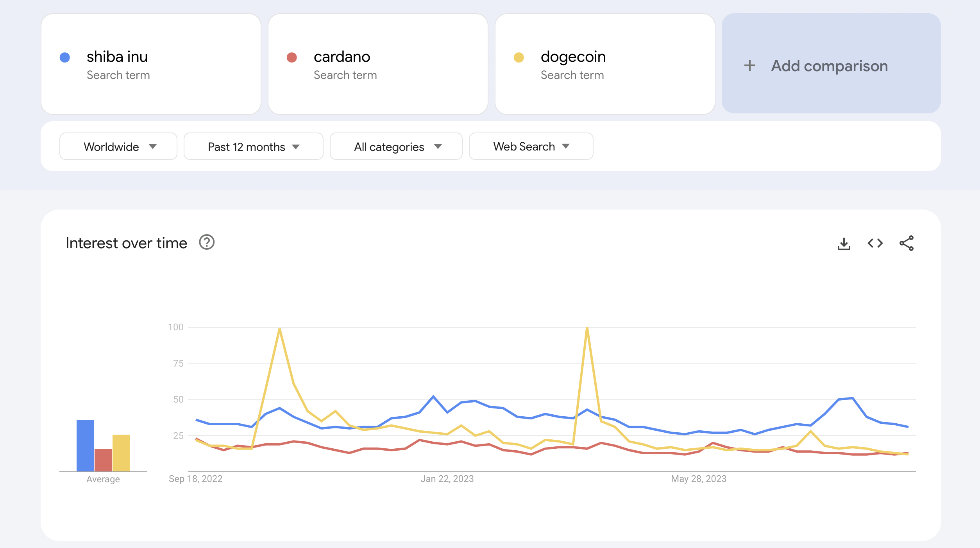This screenshot has height=548, width=980.
Task: Select the red dot beside cardano
Action: pyautogui.click(x=292, y=57)
